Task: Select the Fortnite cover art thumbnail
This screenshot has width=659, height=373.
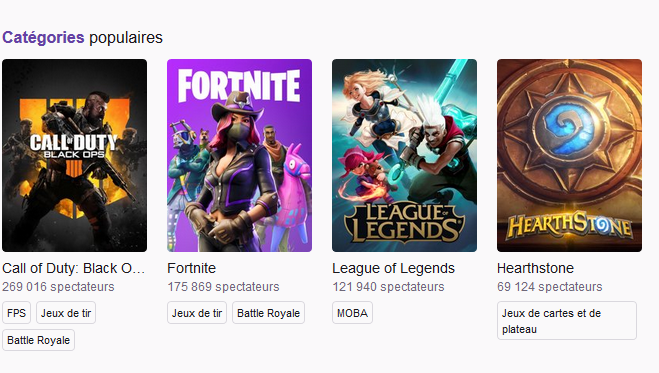Action: click(x=240, y=155)
